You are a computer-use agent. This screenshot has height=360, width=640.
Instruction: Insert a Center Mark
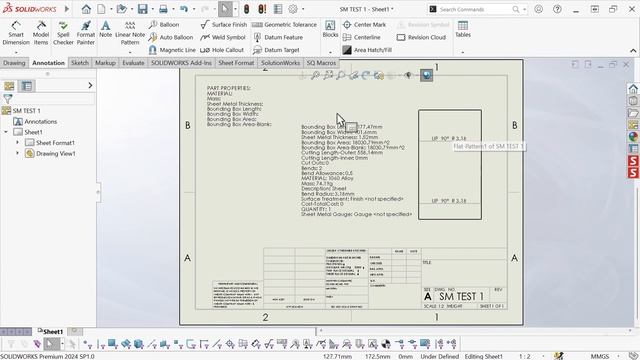(364, 24)
